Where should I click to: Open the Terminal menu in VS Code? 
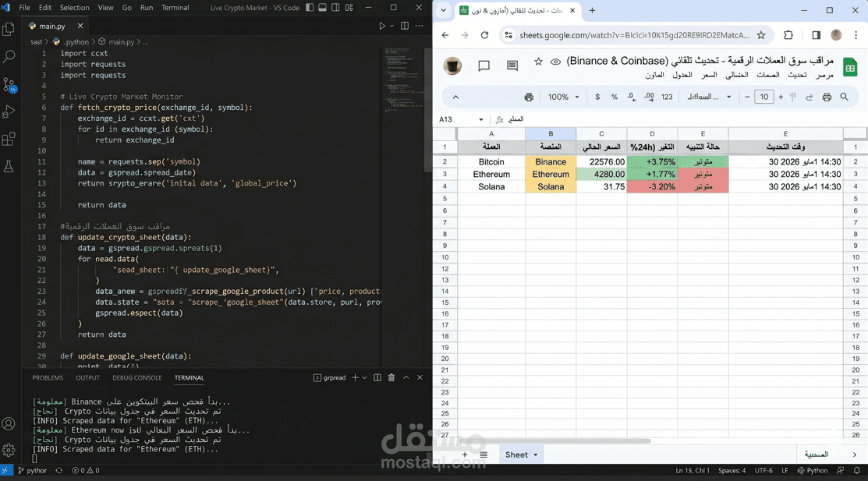[175, 8]
